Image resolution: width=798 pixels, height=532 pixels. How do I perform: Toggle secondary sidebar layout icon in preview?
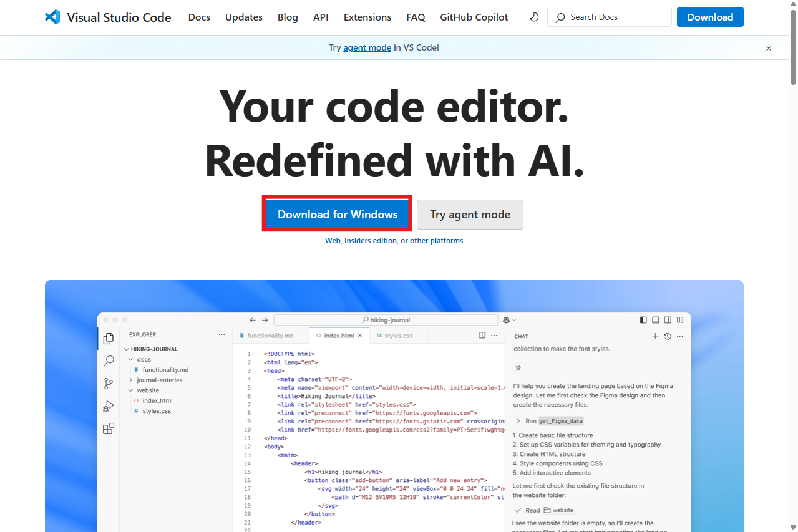tap(668, 320)
